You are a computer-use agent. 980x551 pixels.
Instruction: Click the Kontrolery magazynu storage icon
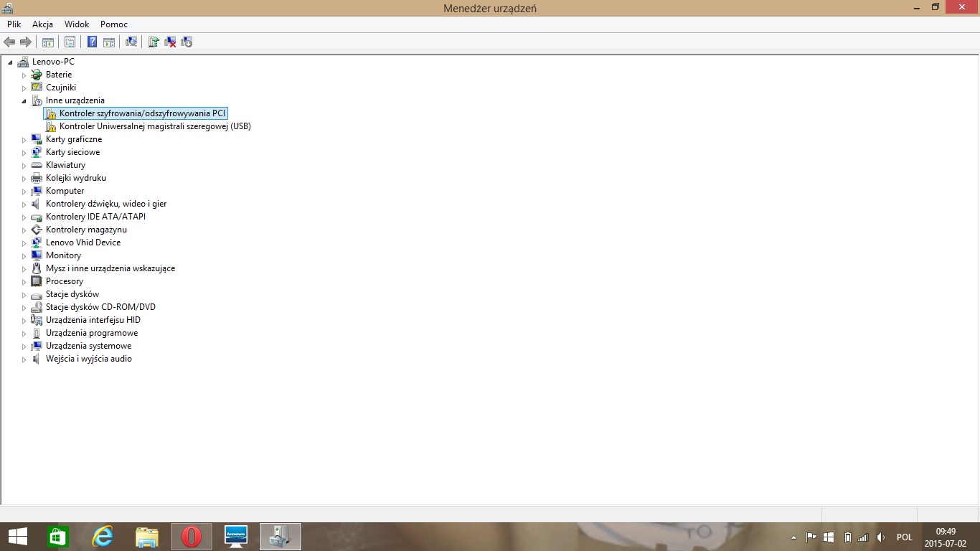[37, 230]
